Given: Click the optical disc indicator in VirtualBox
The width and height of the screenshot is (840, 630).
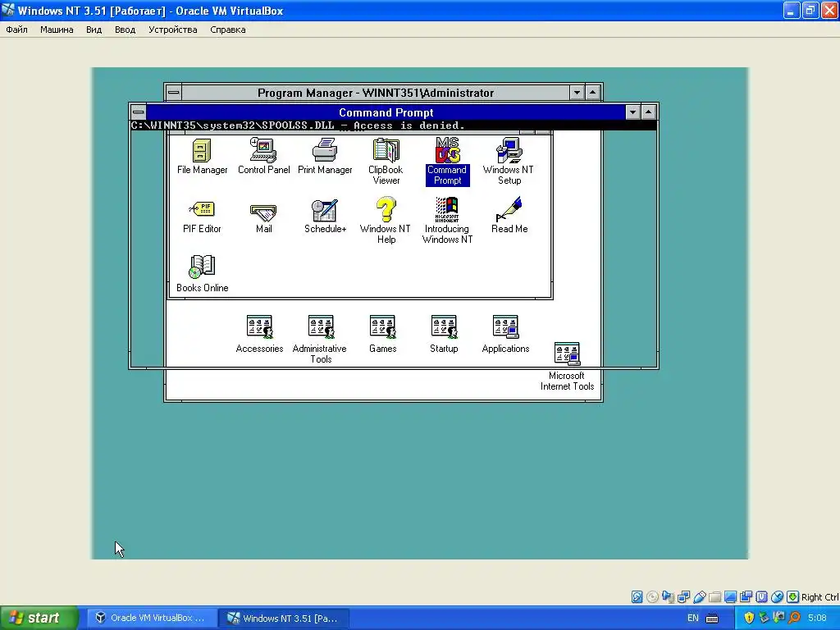Looking at the screenshot, I should point(652,597).
